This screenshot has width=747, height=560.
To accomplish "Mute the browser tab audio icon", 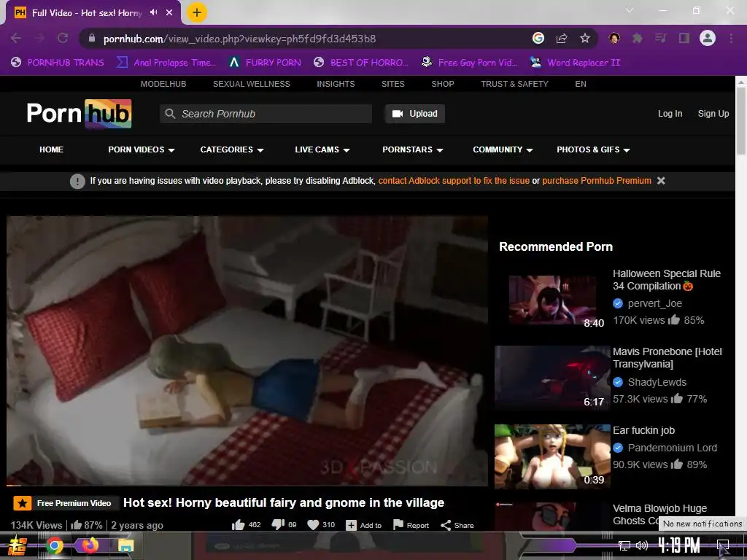I will point(153,12).
